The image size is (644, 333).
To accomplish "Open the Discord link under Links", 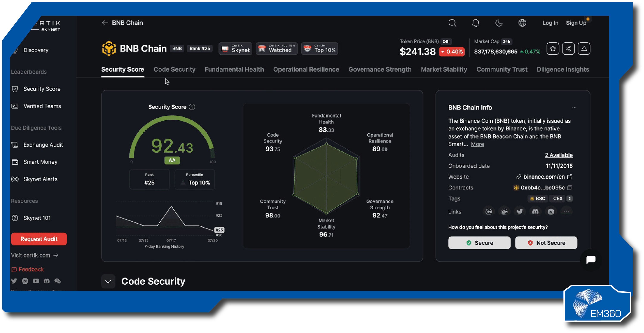I will pos(535,211).
